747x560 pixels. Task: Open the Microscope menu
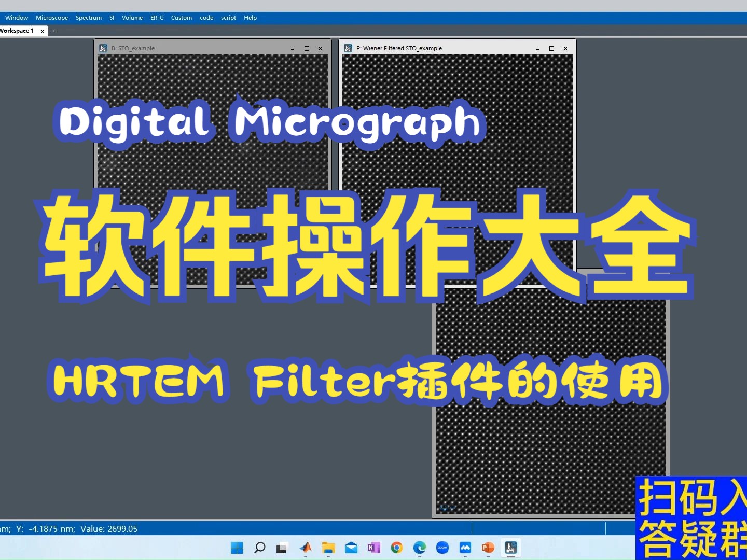(x=52, y=18)
